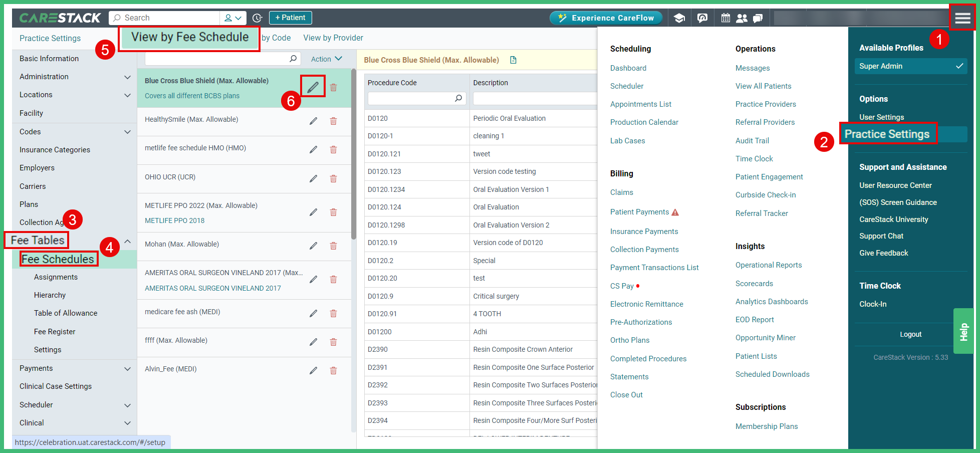980x453 pixels.
Task: Open the Dashboard link under Scheduling
Action: click(x=628, y=68)
